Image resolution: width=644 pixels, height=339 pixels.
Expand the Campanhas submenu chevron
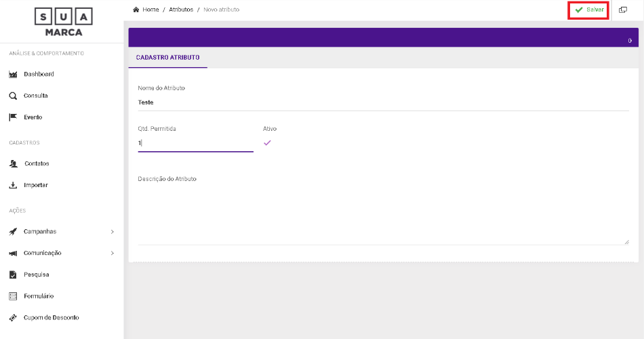click(113, 232)
